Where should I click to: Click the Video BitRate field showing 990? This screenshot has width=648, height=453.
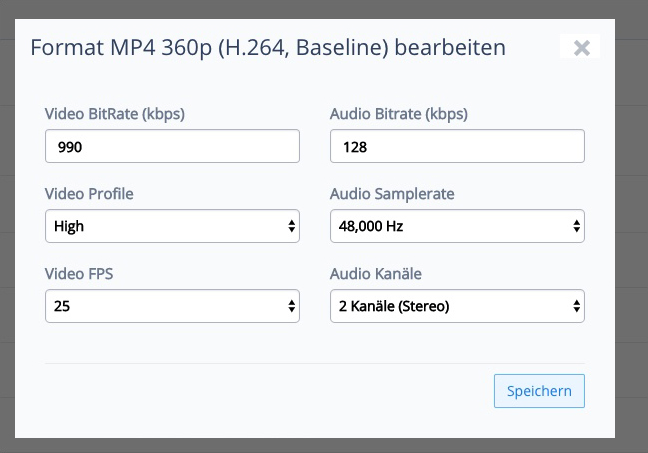172,146
